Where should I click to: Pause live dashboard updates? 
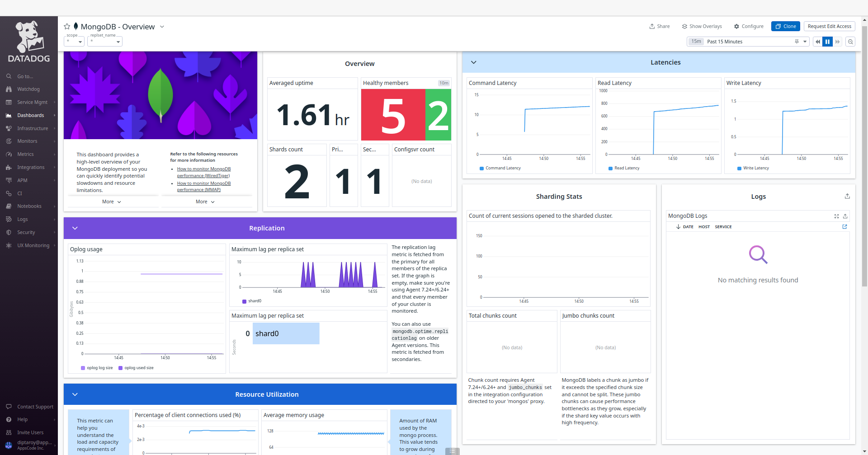(827, 41)
